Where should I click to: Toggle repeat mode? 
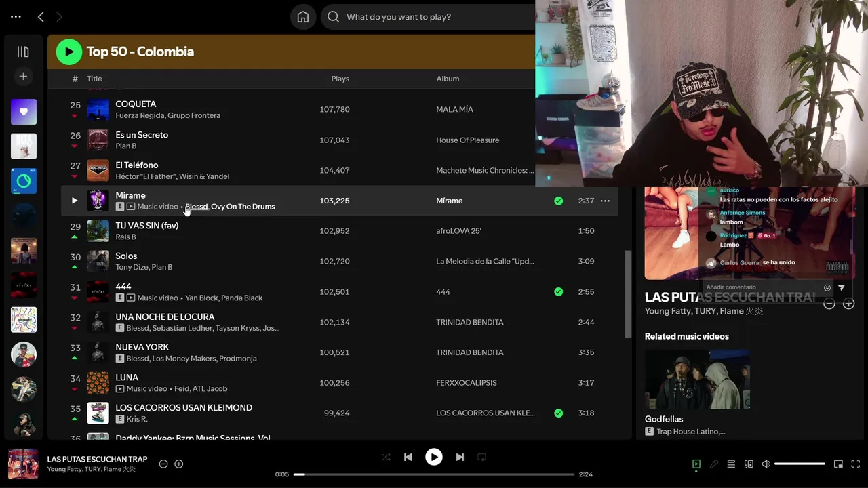[481, 457]
